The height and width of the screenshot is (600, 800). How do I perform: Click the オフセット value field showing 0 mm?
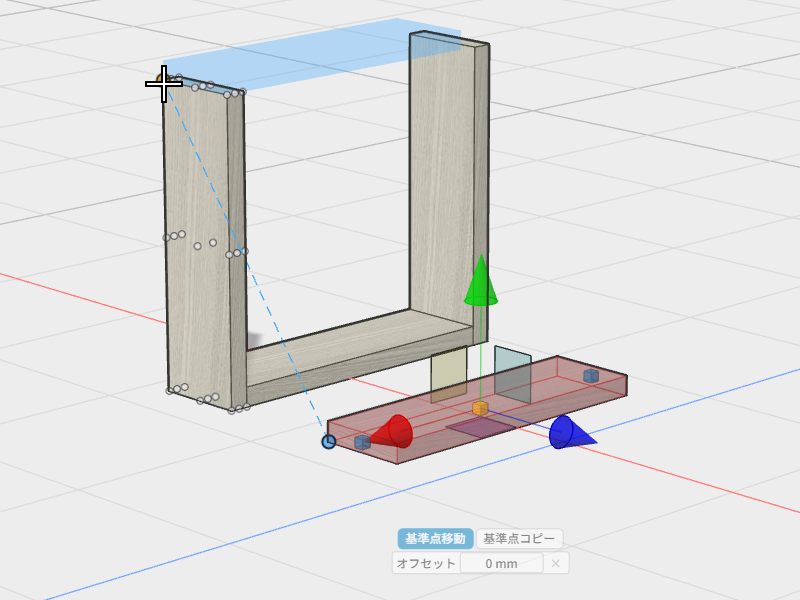502,563
